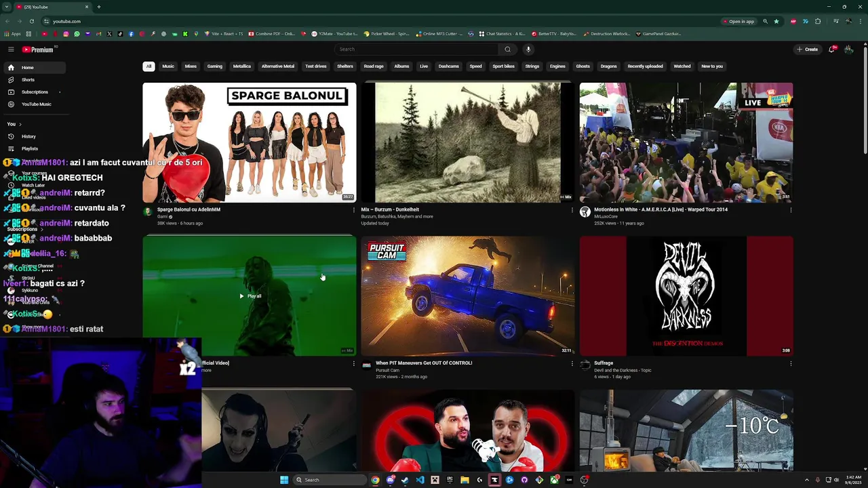
Task: Open options menu for Burzum mix
Action: [572, 210]
